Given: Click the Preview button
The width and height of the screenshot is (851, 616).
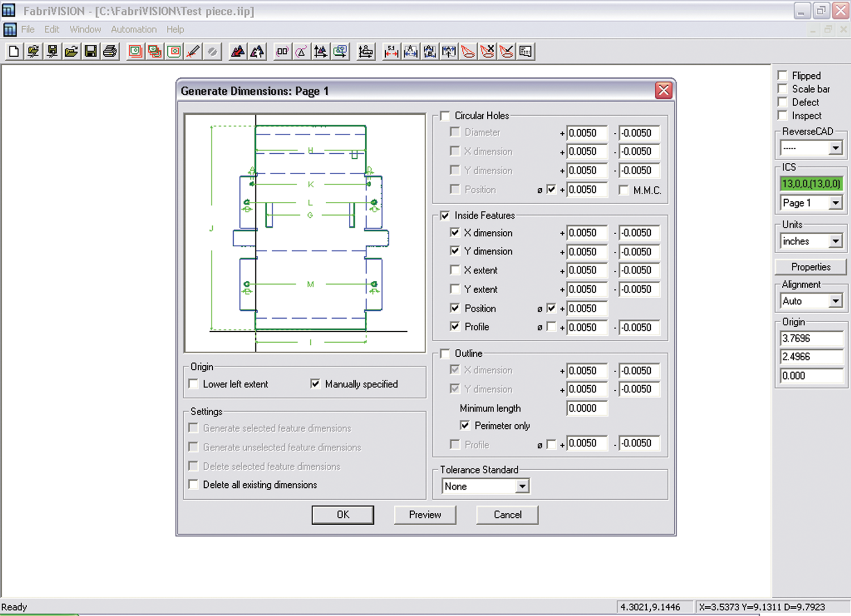Looking at the screenshot, I should pyautogui.click(x=425, y=514).
